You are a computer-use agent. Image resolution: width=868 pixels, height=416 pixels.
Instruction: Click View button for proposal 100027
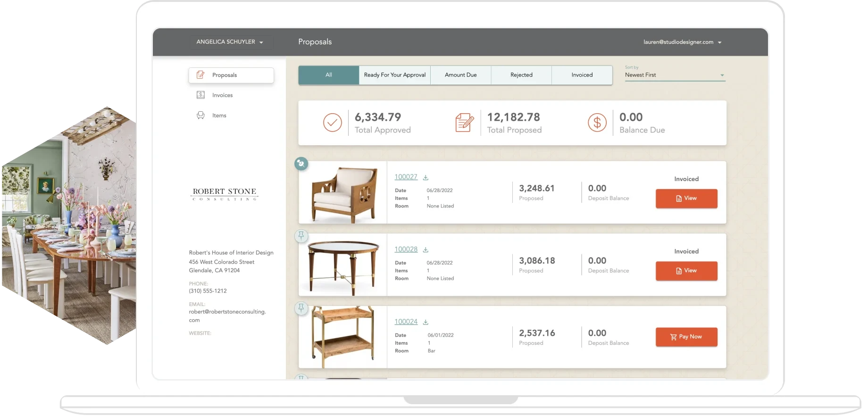point(686,199)
